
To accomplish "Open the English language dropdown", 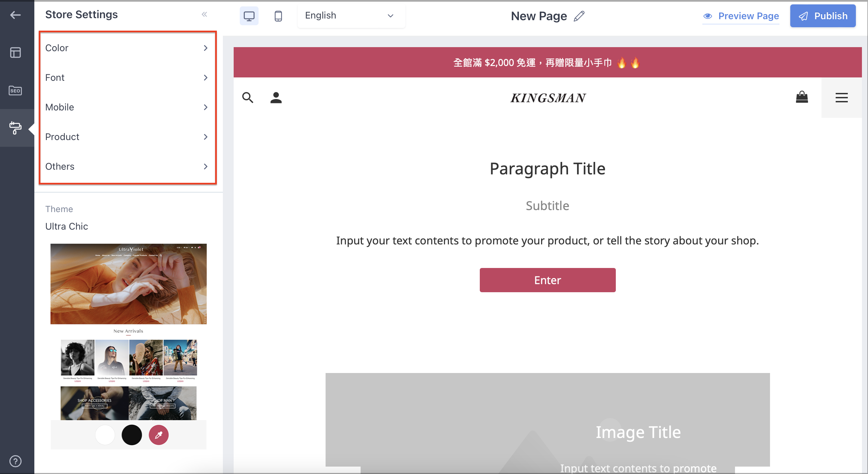I will (x=351, y=15).
